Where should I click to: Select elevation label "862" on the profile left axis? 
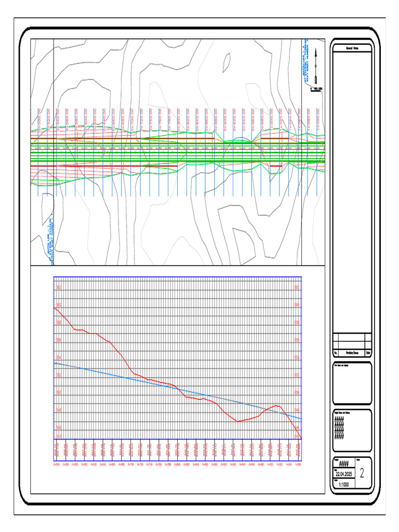click(x=59, y=287)
